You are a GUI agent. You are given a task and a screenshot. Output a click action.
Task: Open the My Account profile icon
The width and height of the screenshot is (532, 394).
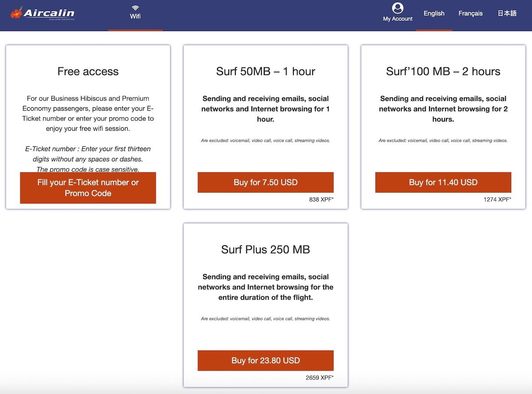(398, 8)
